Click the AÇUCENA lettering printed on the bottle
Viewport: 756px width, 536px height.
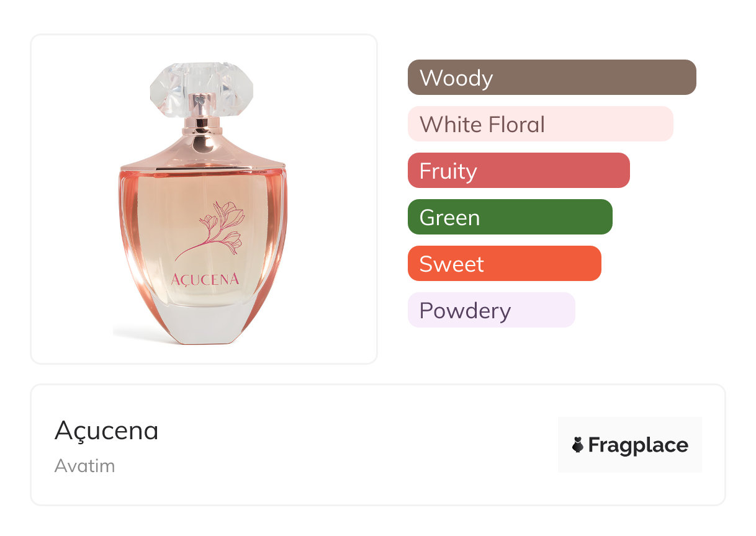coord(205,279)
